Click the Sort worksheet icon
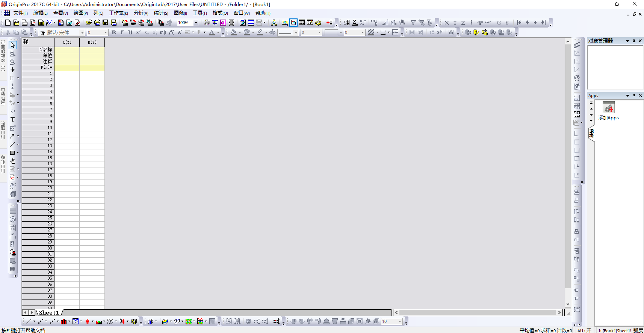This screenshot has height=333, width=644. [x=363, y=23]
